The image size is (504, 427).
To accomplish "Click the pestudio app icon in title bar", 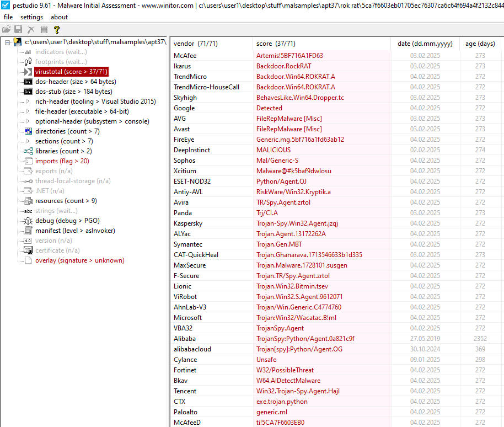I will pyautogui.click(x=6, y=5).
